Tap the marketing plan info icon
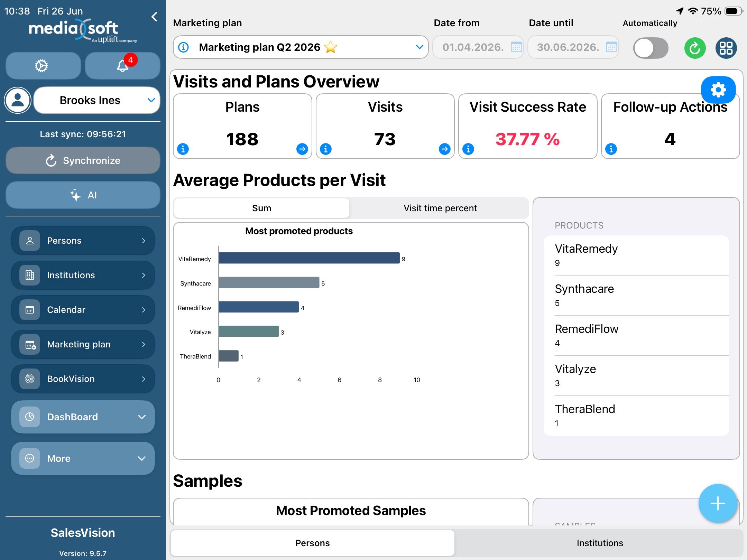Viewport: 747px width, 560px height. 184,47
